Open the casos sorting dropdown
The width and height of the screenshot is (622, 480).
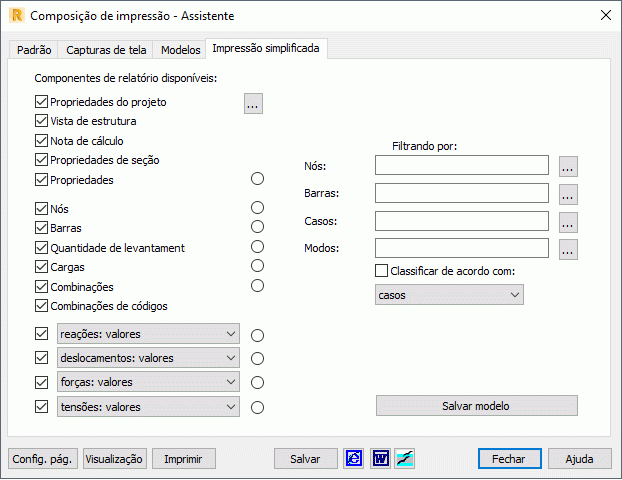click(449, 294)
